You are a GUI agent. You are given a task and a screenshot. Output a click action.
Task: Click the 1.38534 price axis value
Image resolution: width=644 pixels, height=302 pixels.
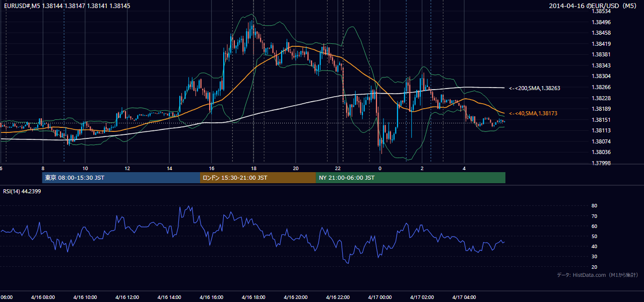602,11
